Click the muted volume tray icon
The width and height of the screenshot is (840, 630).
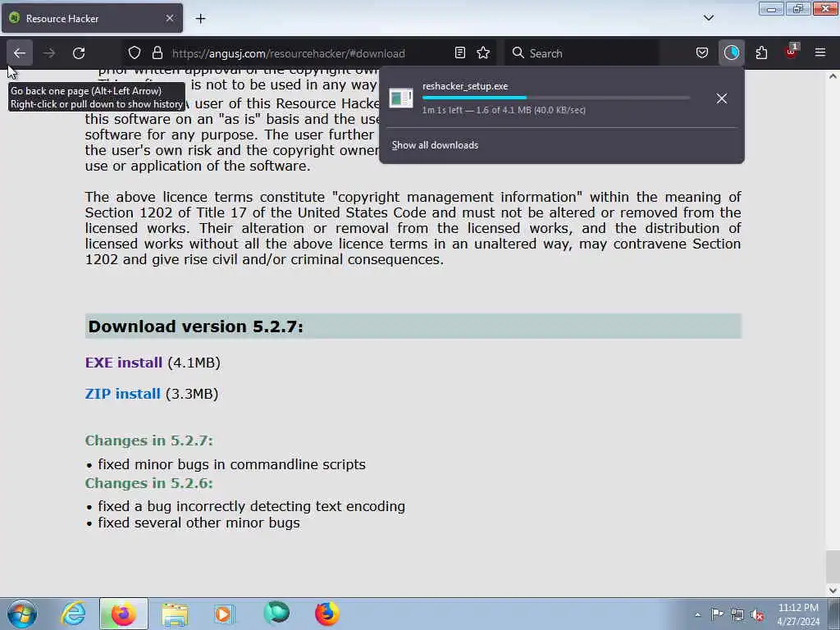757,614
